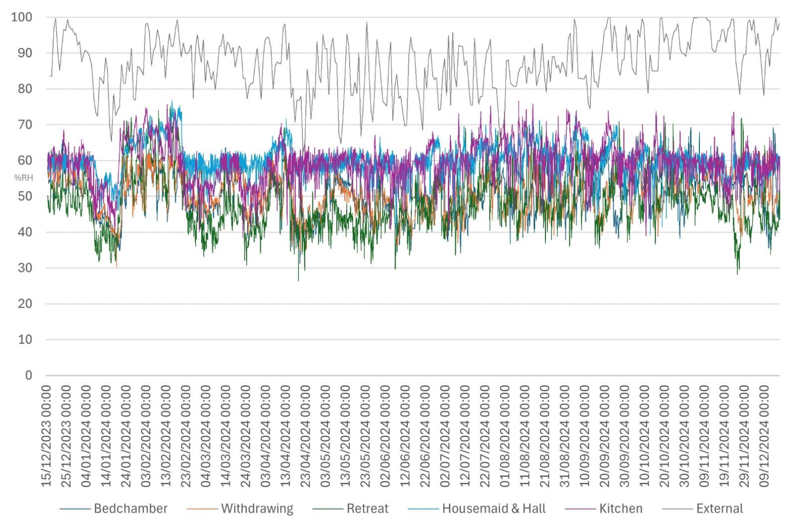Click the light blue Housemaid & Hall line swatch
The width and height of the screenshot is (797, 532).
point(423,509)
